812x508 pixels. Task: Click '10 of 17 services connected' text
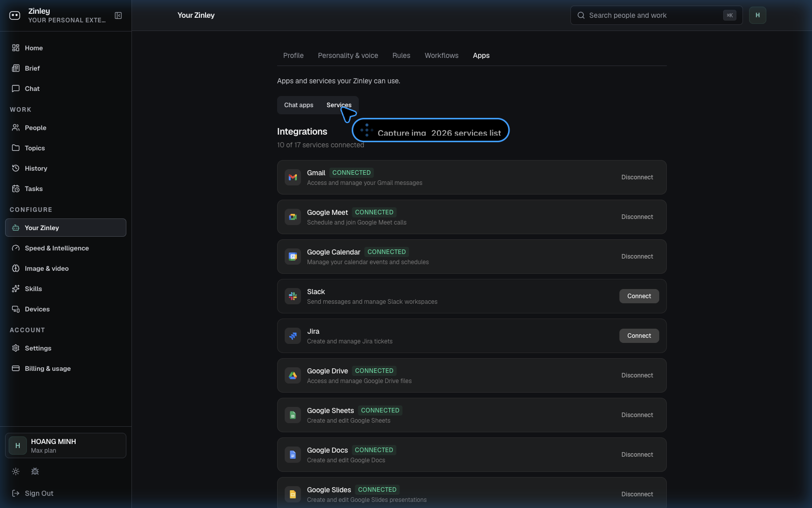coord(321,145)
